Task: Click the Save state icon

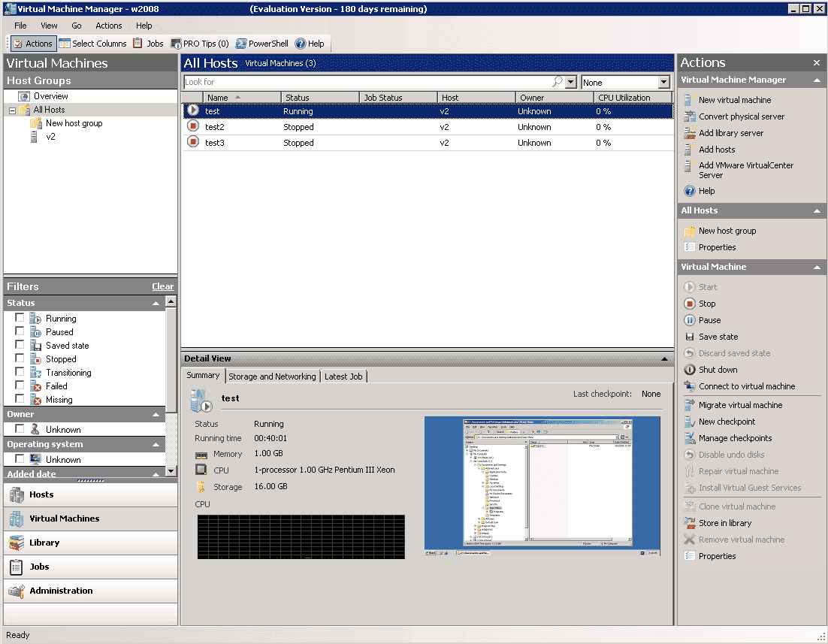Action: pos(689,337)
